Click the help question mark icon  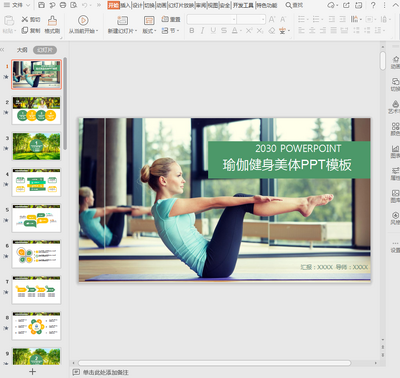coord(373,5)
